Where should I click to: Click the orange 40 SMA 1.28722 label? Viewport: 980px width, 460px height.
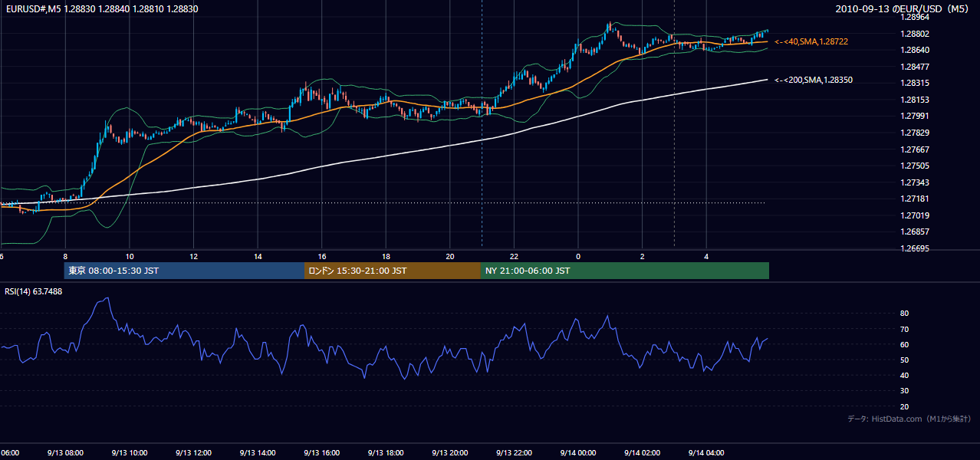coord(811,41)
